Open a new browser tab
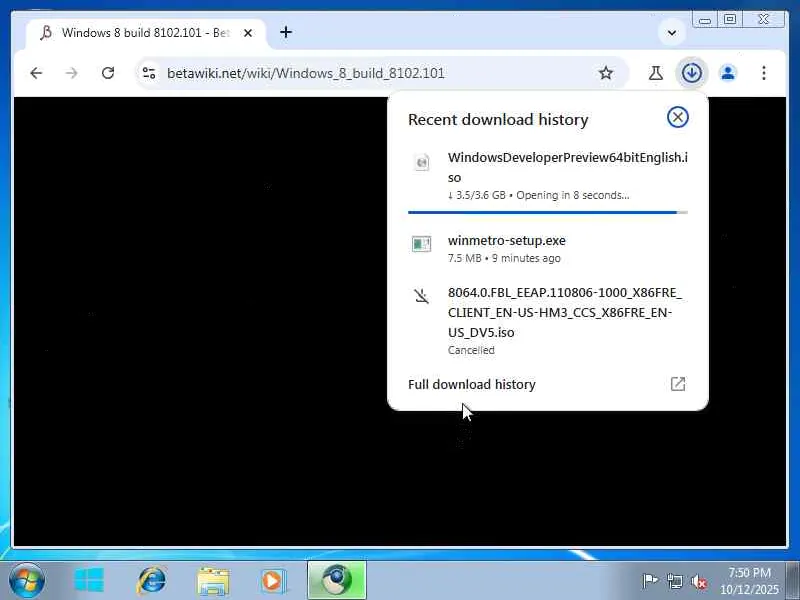 coord(286,32)
